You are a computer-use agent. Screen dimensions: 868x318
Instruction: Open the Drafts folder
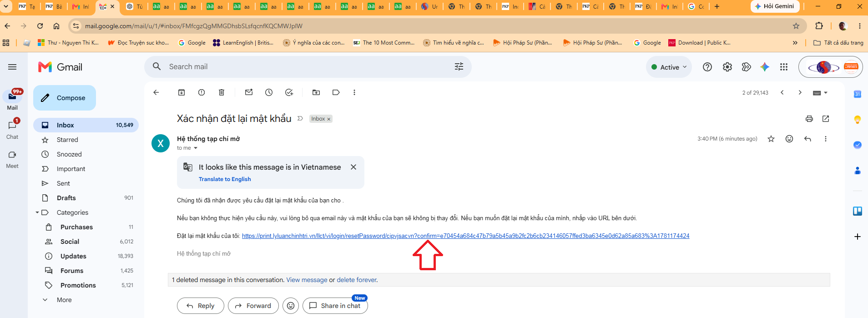tap(86, 198)
